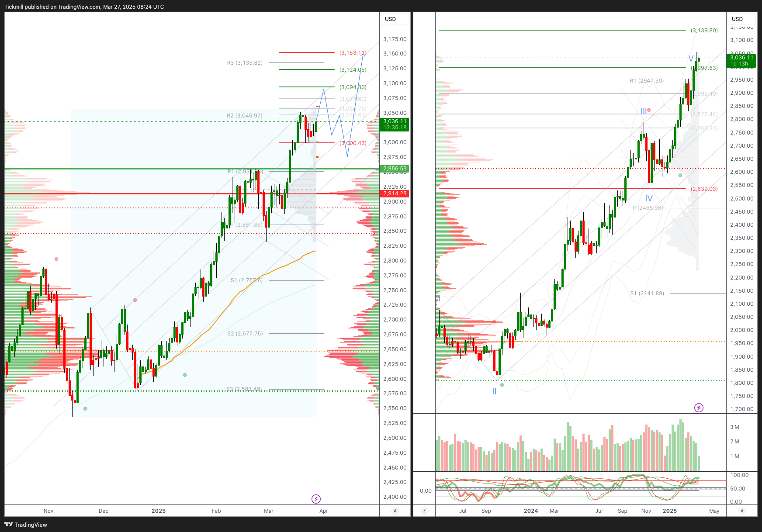Click the 3,175.00 price axis label on left chart
762x532 pixels.
[395, 39]
